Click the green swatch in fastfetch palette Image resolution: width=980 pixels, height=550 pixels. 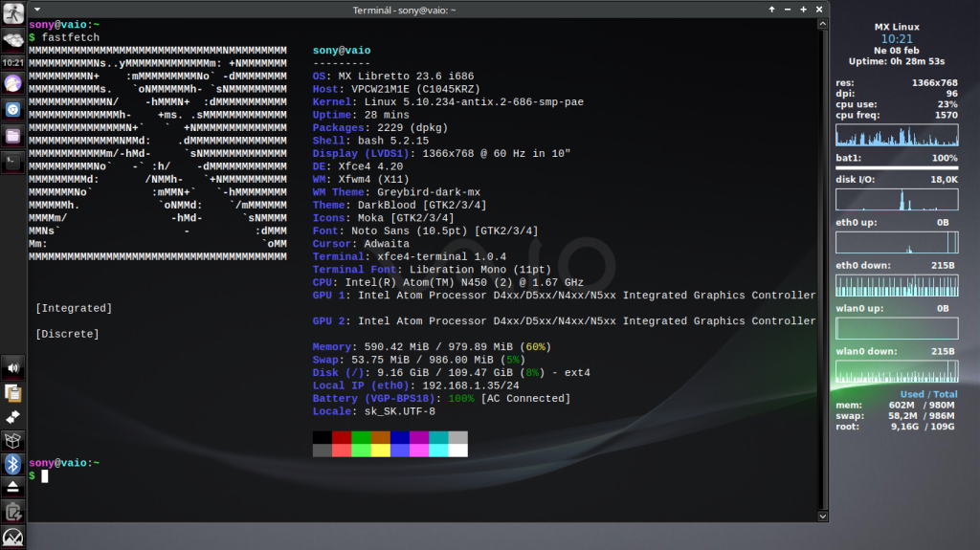(x=361, y=437)
